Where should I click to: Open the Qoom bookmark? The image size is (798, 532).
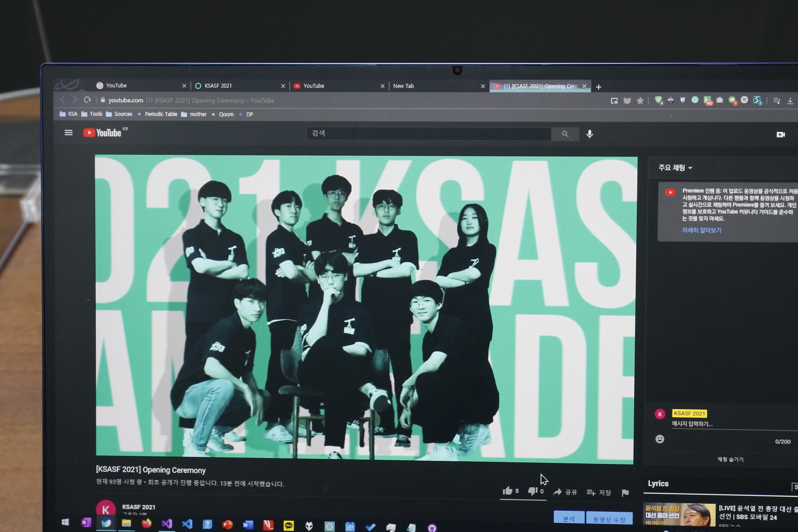click(x=222, y=114)
